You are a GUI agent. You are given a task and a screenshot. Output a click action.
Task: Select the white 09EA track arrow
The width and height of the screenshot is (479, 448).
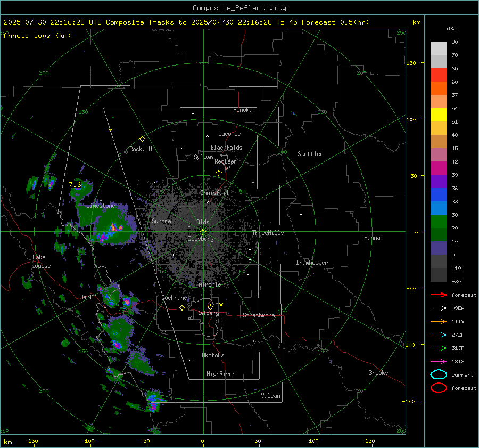pos(439,308)
